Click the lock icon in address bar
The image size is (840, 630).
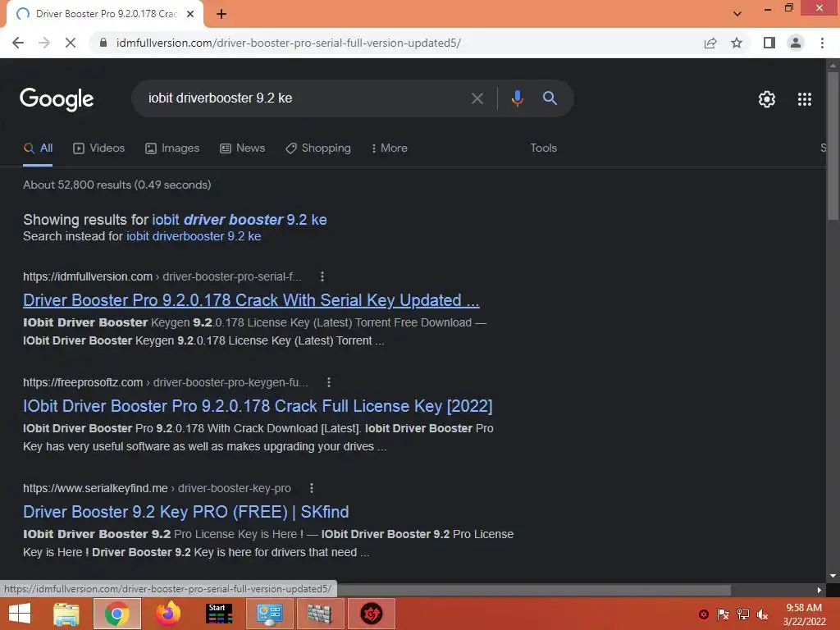coord(103,43)
